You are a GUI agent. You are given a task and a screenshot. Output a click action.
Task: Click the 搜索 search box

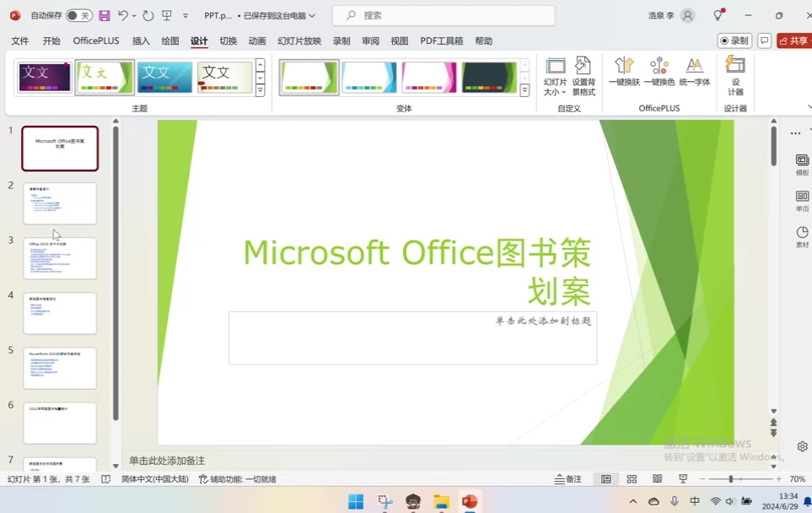coord(443,15)
